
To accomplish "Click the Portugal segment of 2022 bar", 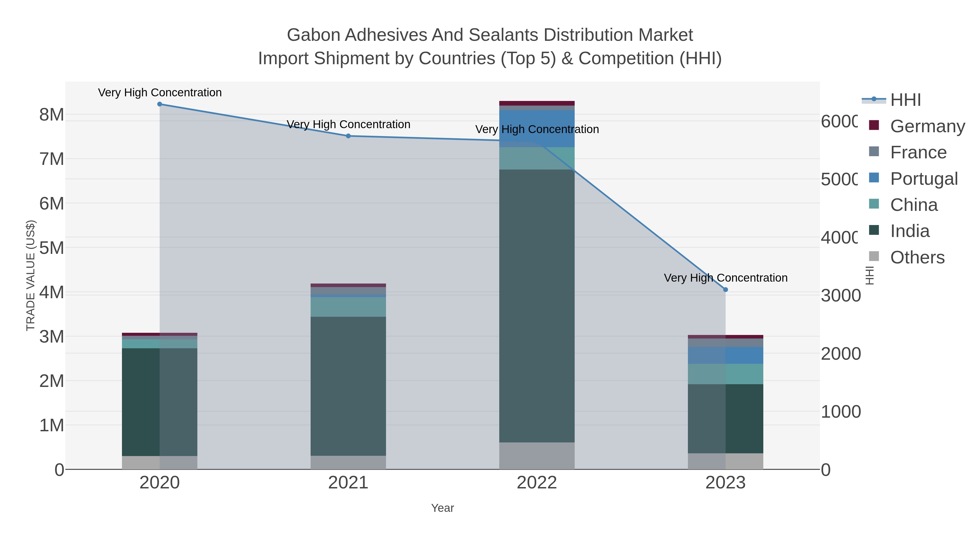I will [537, 129].
